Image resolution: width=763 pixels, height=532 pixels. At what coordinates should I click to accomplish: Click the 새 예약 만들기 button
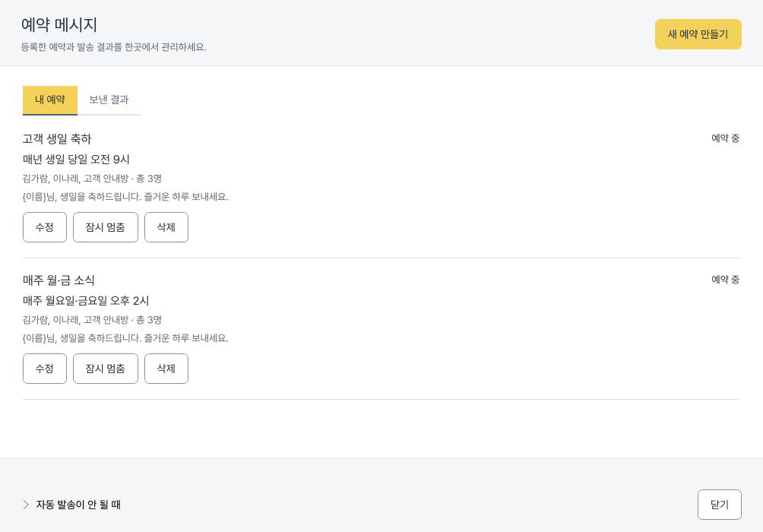click(698, 34)
